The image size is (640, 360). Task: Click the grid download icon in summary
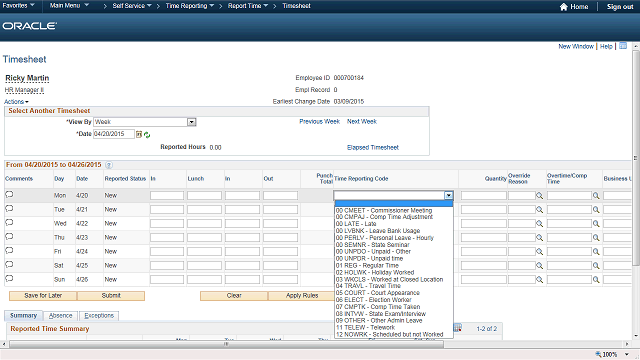tap(458, 328)
